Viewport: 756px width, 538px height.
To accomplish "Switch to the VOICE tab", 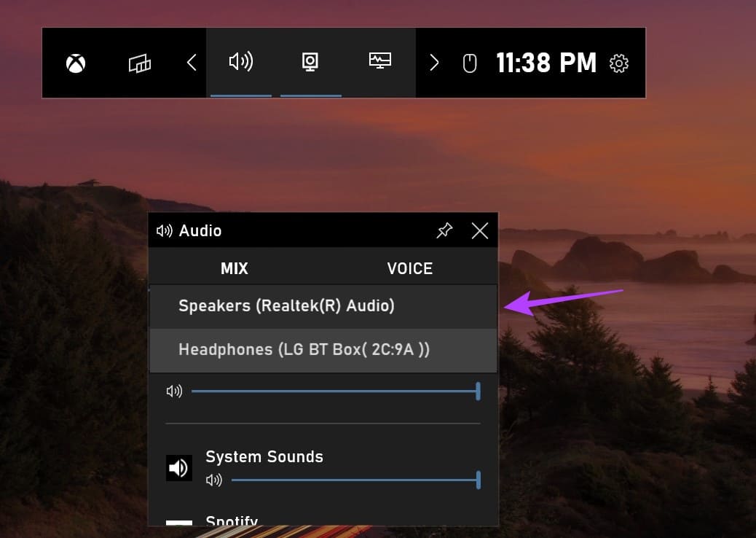I will [410, 268].
